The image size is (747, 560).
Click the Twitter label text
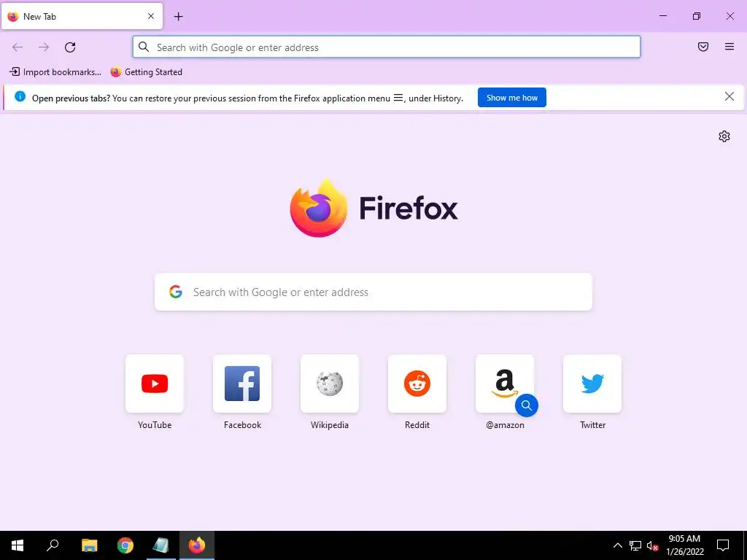point(592,425)
